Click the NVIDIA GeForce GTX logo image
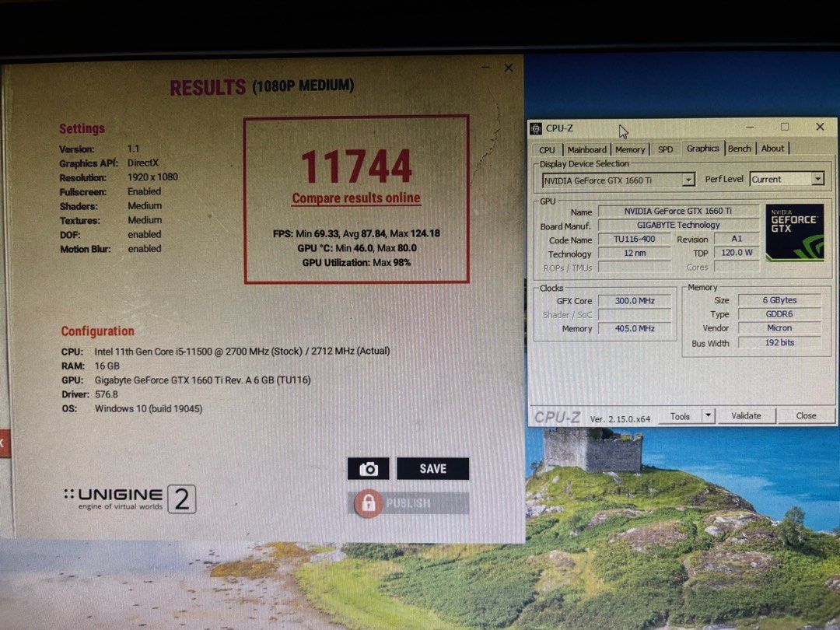The height and width of the screenshot is (630, 840). click(x=794, y=233)
